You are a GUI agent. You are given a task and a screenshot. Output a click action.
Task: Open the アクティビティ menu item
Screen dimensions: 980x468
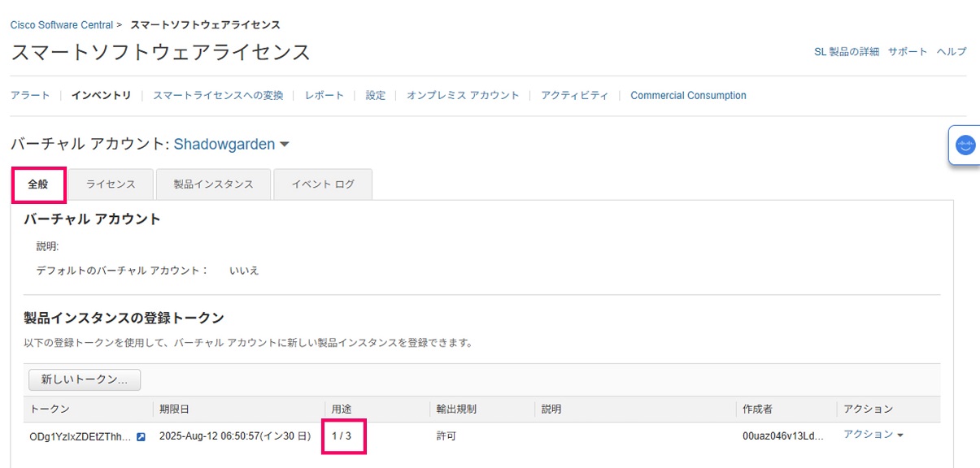[575, 95]
